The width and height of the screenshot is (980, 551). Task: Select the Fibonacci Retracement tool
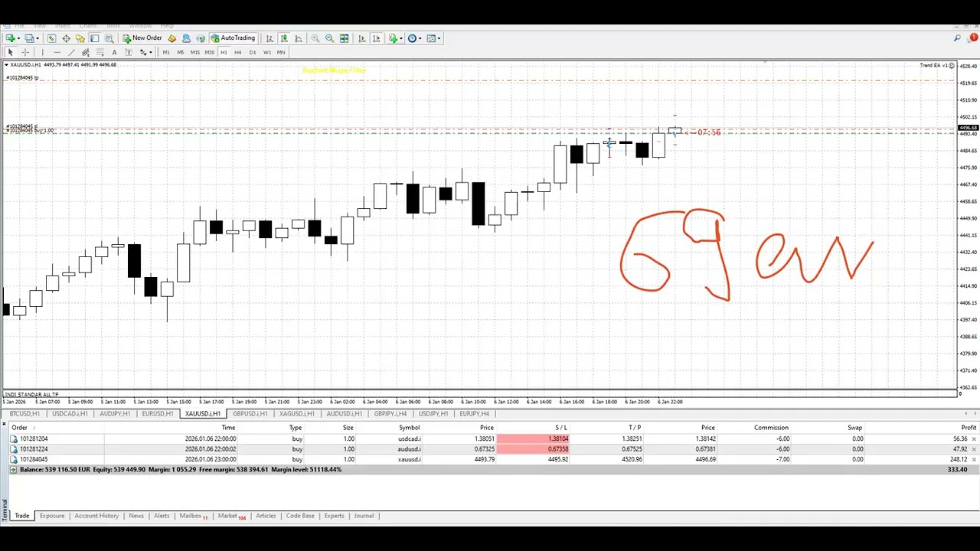point(100,52)
